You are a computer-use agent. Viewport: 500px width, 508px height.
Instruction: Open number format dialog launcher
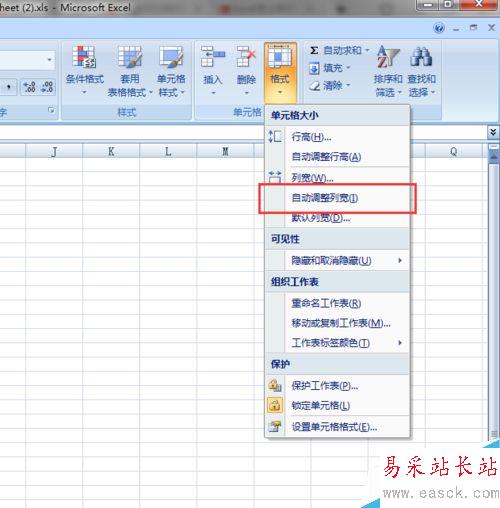(51, 110)
